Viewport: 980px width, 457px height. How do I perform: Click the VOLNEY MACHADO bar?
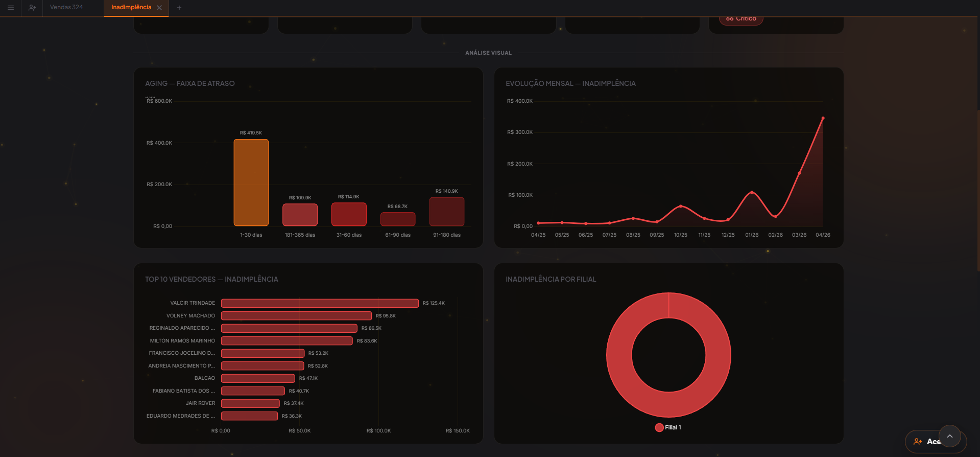click(296, 316)
